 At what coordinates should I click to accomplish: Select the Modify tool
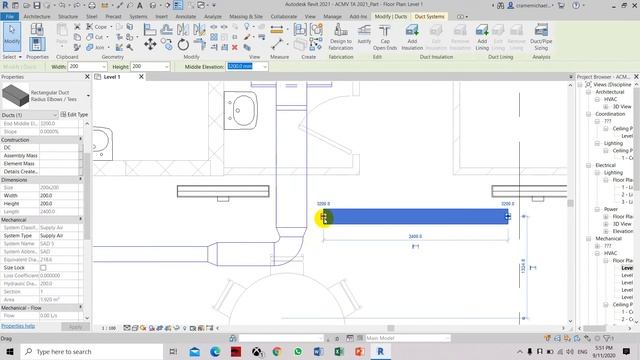tap(12, 37)
